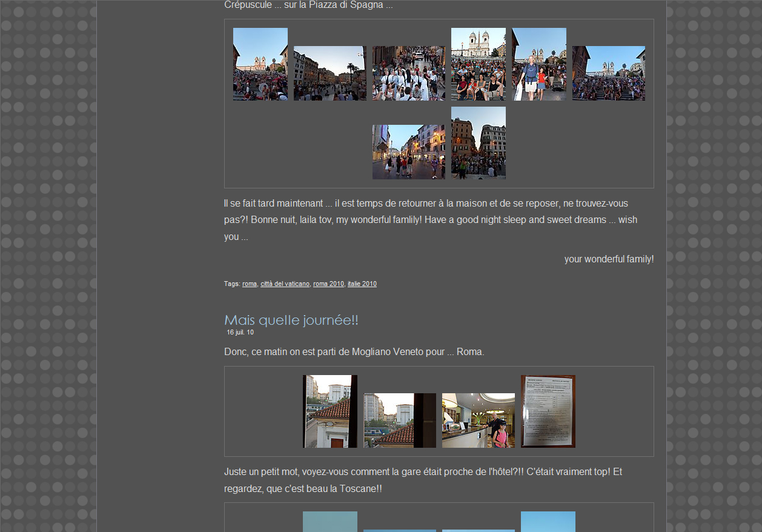Open the dusk street scene thumbnail
This screenshot has width=762, height=532.
pos(408,152)
